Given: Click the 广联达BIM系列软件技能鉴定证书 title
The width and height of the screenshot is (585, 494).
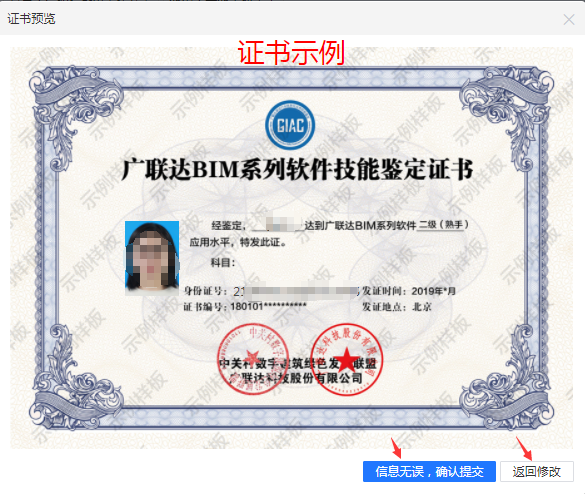Looking at the screenshot, I should [x=297, y=170].
